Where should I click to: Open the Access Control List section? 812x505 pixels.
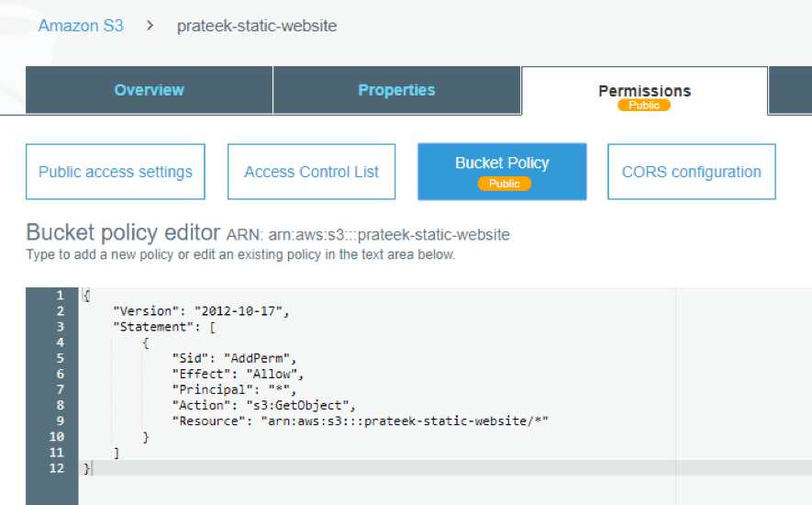[x=311, y=172]
